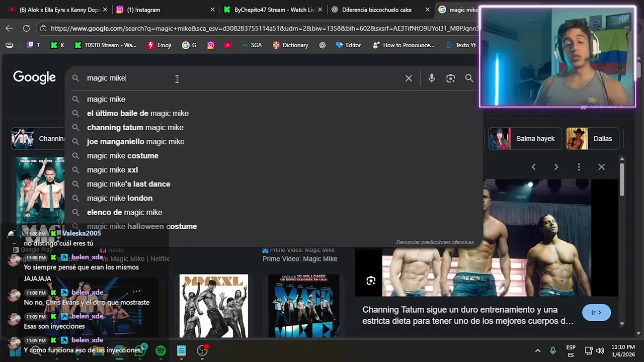Click the leftmost bookmarks bar icon
This screenshot has width=644, height=362.
click(x=10, y=45)
